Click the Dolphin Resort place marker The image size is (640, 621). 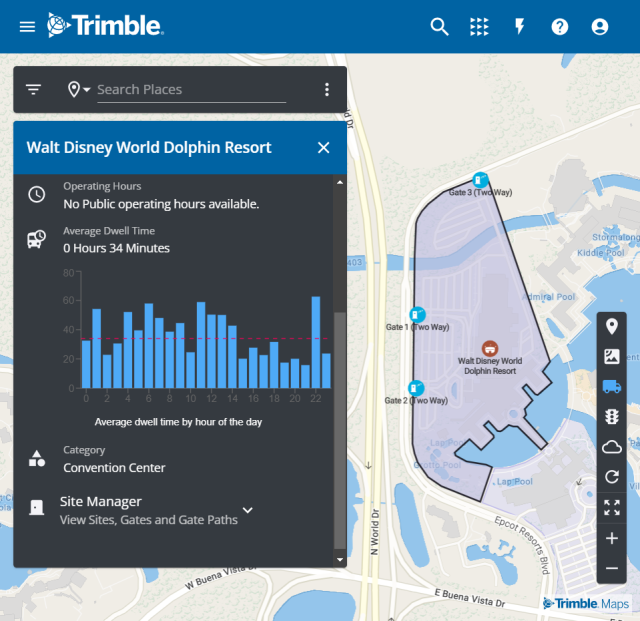tap(490, 348)
